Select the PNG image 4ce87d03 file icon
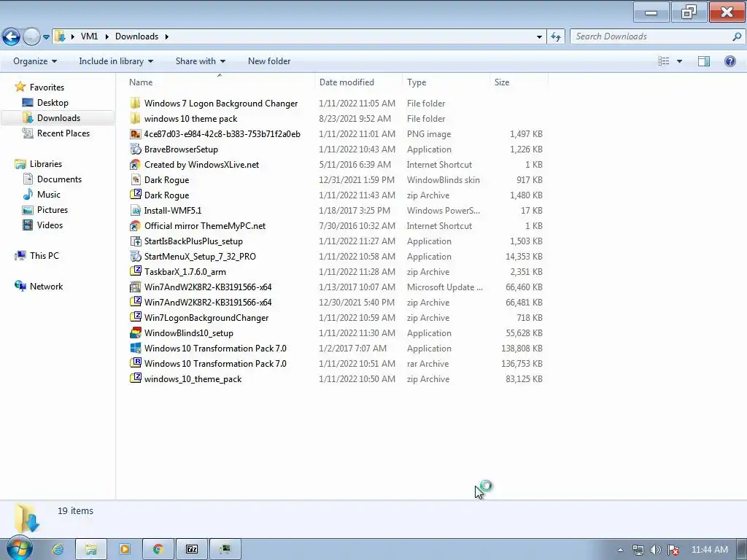The height and width of the screenshot is (560, 747). point(135,134)
